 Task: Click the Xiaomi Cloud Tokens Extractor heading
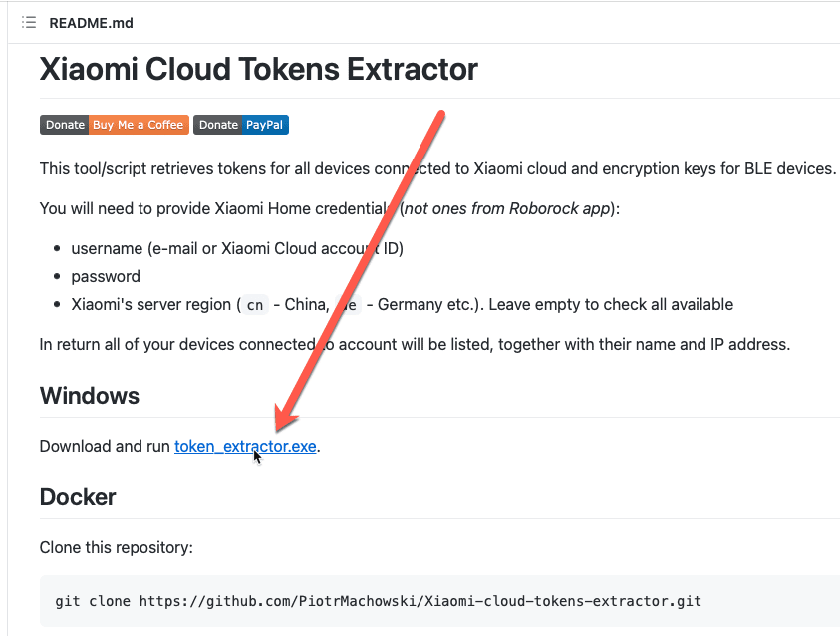pos(258,69)
